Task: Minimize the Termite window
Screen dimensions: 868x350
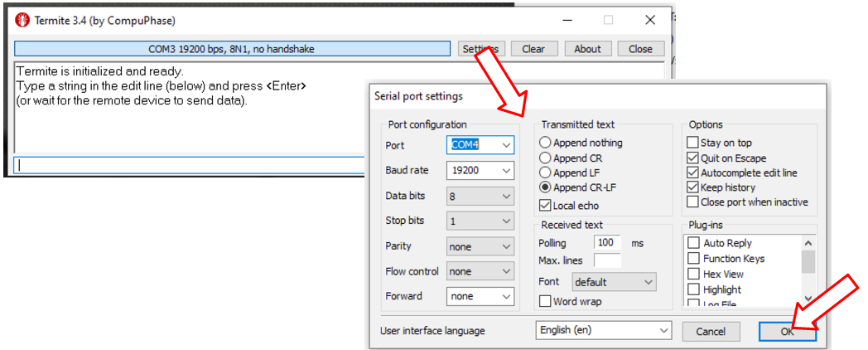Action: pyautogui.click(x=567, y=21)
